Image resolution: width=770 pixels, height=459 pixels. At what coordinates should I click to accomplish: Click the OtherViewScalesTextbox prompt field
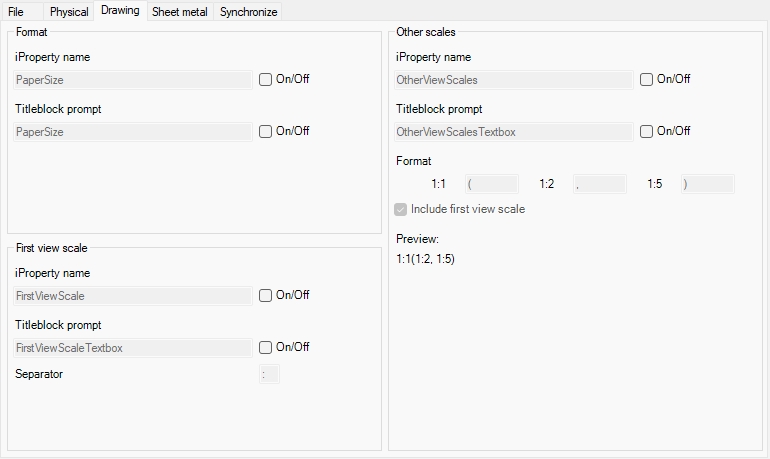(x=514, y=132)
